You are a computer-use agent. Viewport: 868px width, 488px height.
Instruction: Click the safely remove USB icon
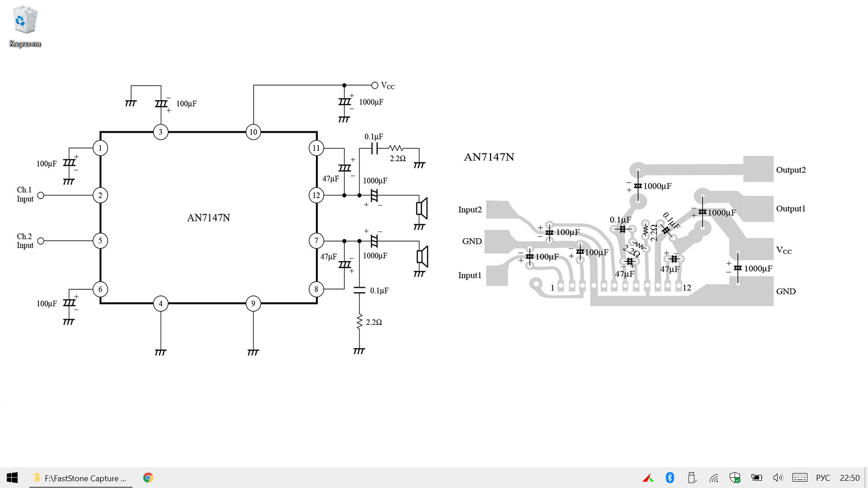(x=691, y=478)
